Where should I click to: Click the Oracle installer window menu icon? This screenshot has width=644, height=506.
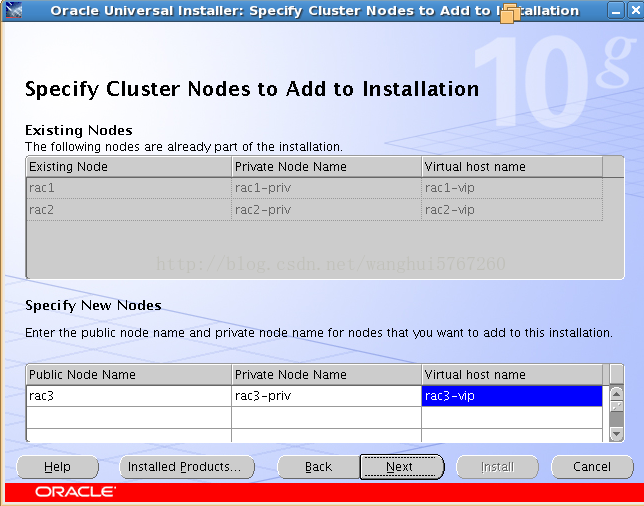pyautogui.click(x=14, y=10)
